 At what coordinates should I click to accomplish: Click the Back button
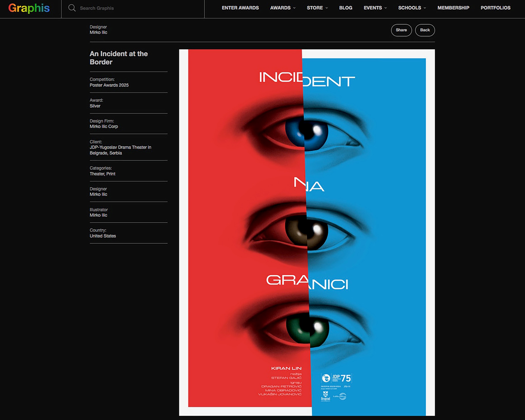[425, 30]
